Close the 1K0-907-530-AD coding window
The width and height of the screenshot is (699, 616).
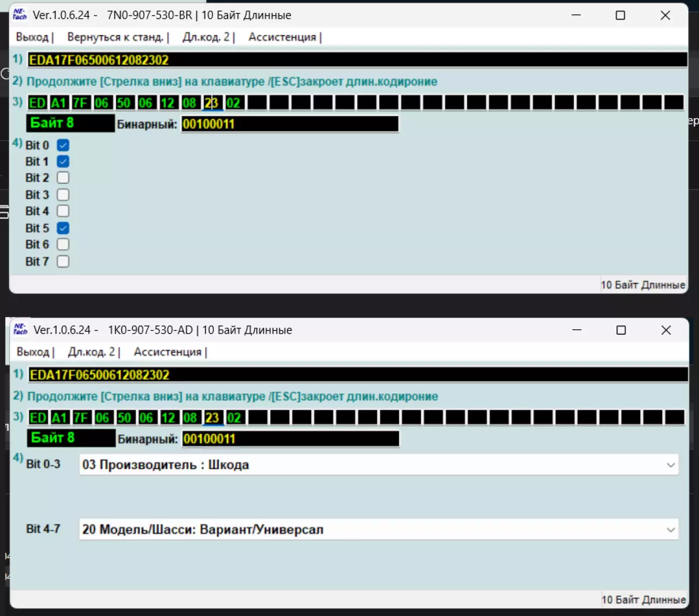(666, 330)
